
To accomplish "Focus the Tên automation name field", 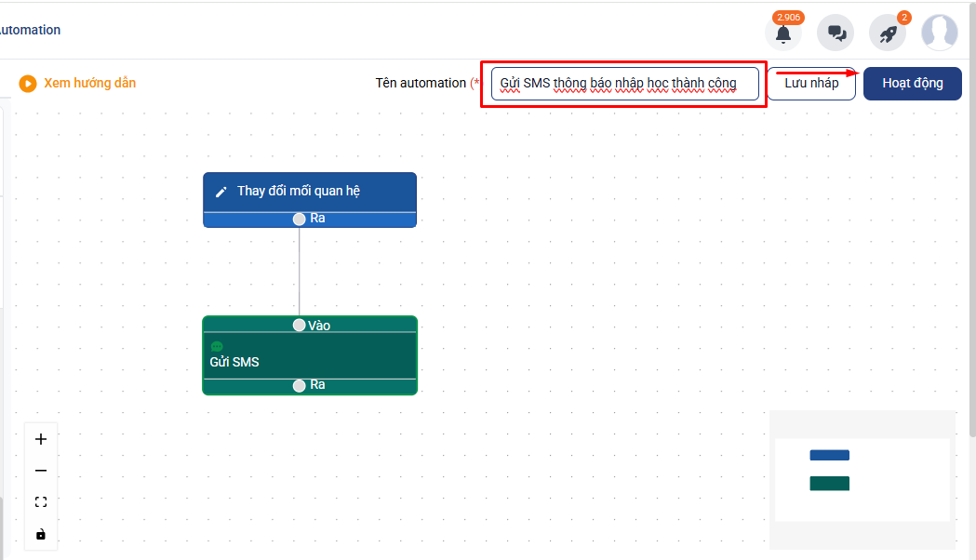I will (624, 84).
